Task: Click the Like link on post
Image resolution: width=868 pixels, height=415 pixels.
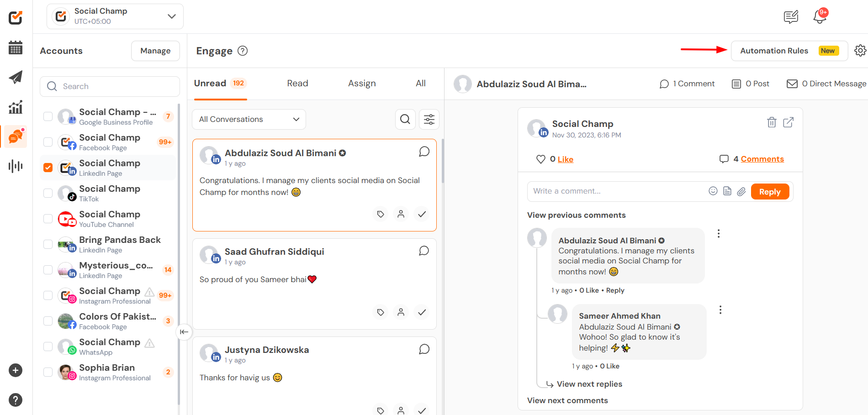Action: (565, 159)
